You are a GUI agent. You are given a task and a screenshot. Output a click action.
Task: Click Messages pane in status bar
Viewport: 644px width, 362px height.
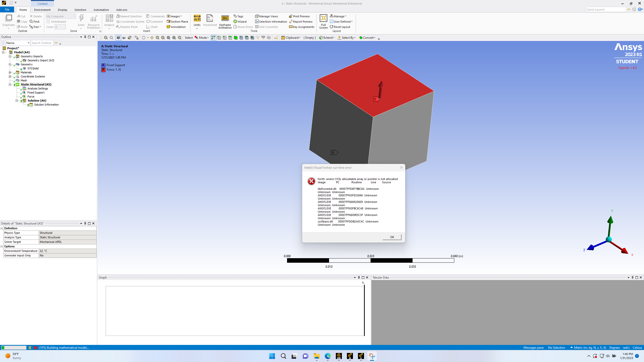[533, 348]
